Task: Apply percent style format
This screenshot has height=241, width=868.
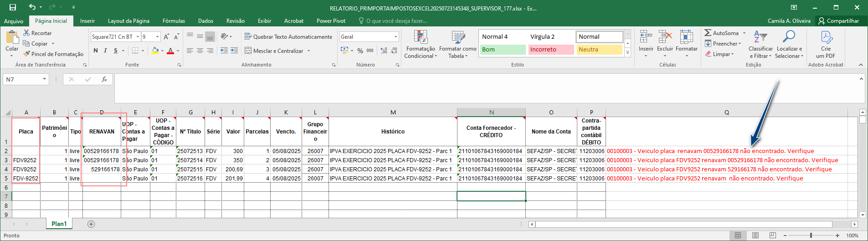Action: pyautogui.click(x=360, y=51)
